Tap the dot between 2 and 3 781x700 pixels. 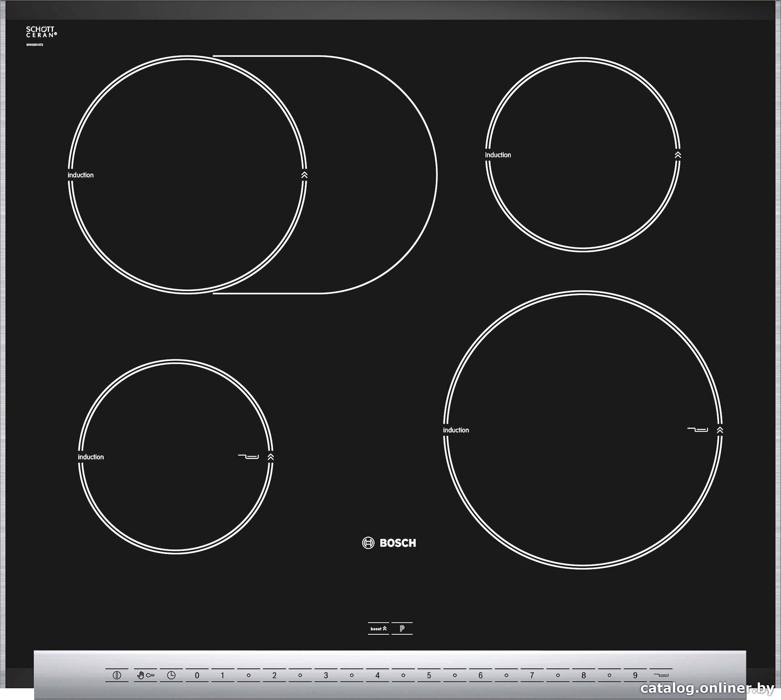pyautogui.click(x=300, y=675)
